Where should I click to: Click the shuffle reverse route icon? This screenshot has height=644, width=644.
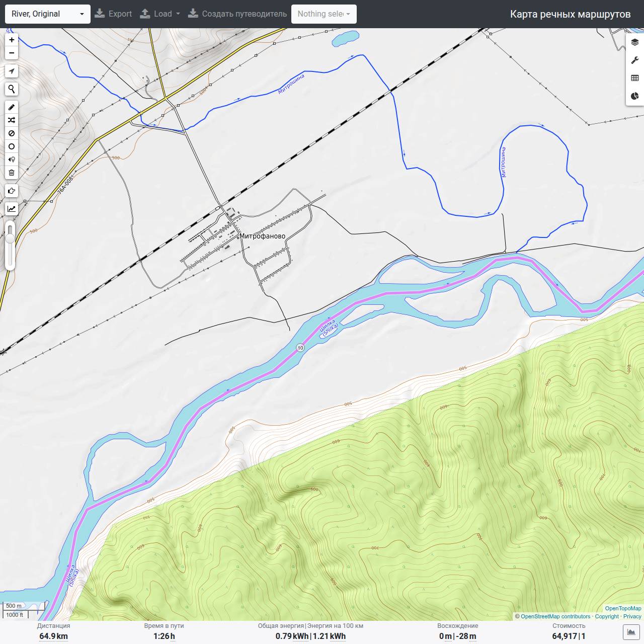(12, 120)
